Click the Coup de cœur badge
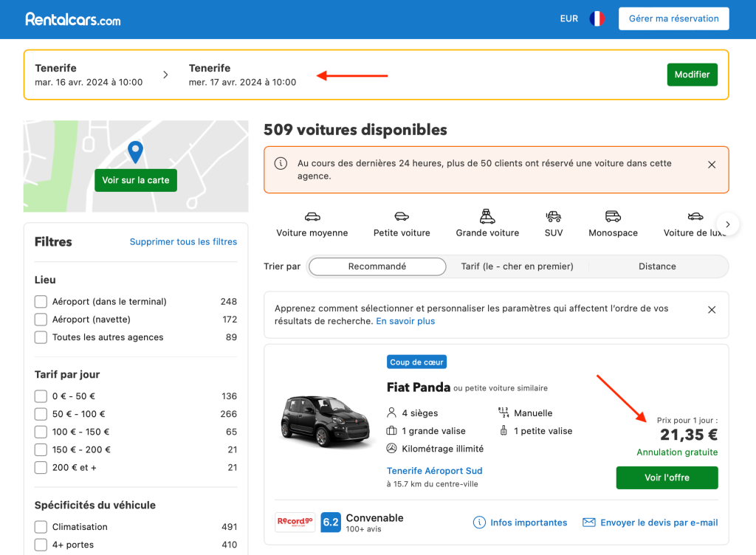Screen dimensions: 756x555 (416, 362)
